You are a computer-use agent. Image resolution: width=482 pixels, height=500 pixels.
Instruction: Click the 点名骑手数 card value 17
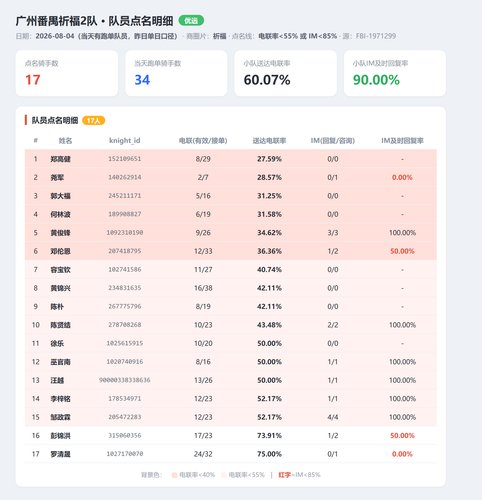point(33,80)
